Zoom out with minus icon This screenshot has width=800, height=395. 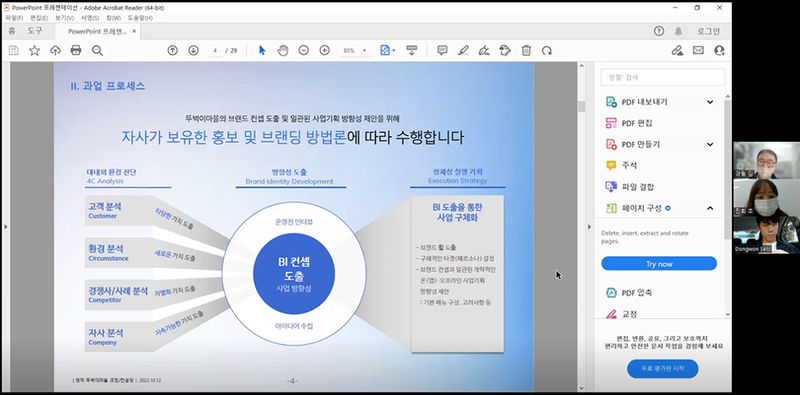coord(304,51)
